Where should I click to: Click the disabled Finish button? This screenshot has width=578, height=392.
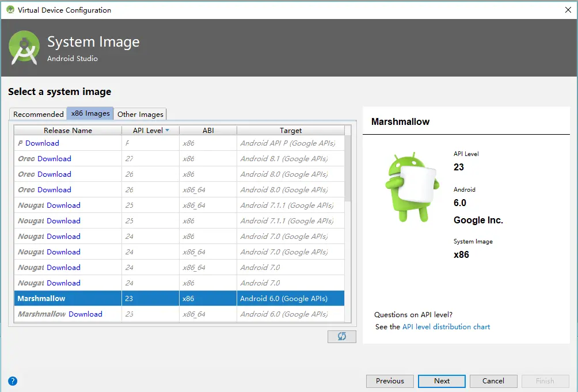(545, 381)
